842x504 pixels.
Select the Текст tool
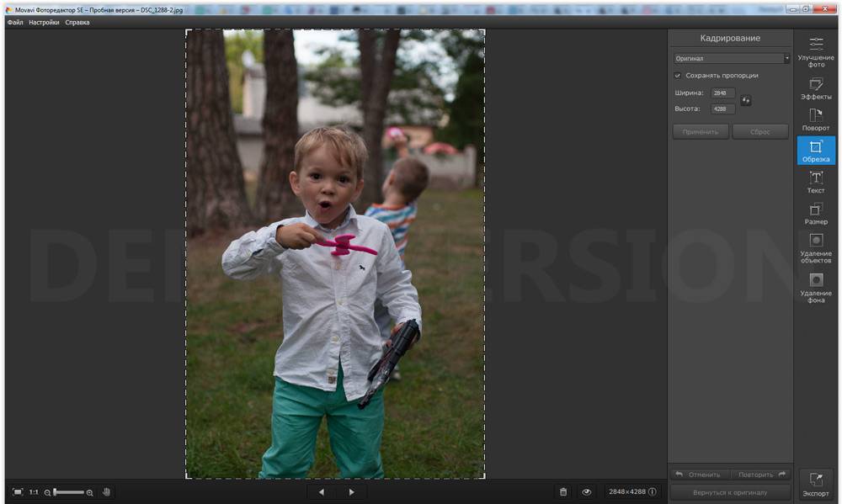click(816, 182)
